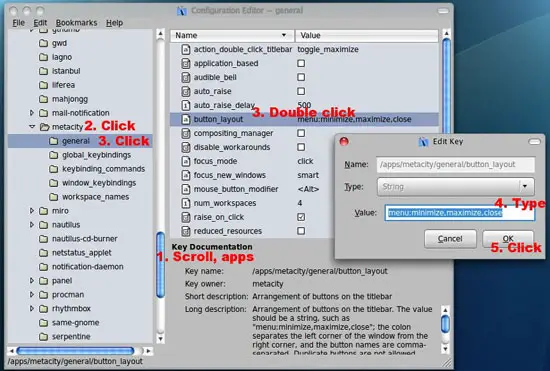Expand the procman tree node
The image size is (550, 371).
[x=32, y=295]
